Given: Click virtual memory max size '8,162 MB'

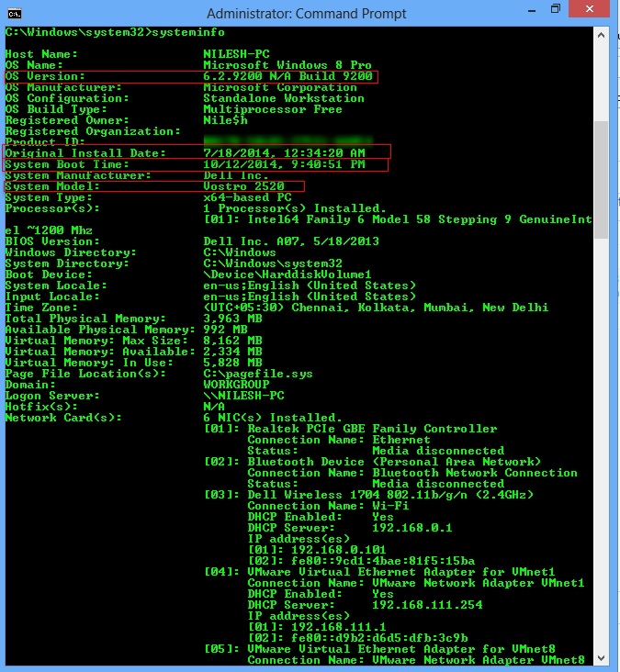Looking at the screenshot, I should pyautogui.click(x=232, y=341).
